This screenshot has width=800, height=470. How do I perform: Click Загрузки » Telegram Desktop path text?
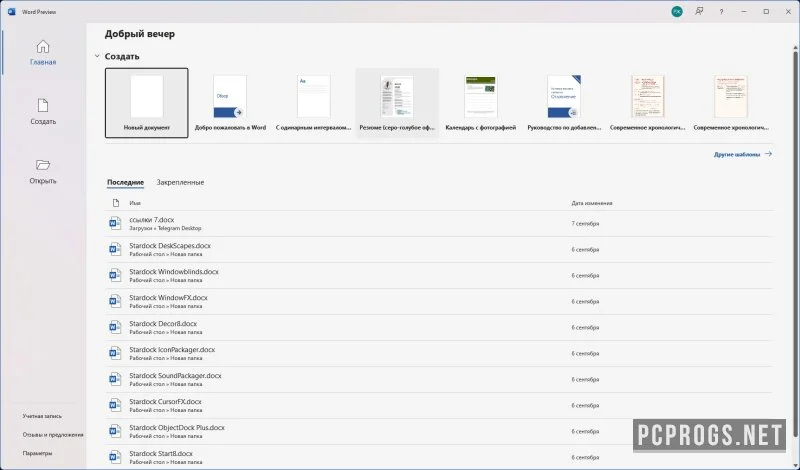(165, 229)
